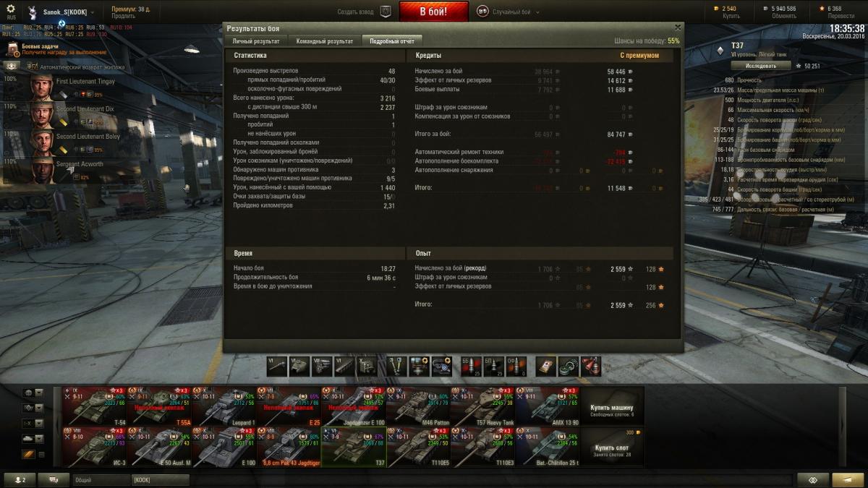Open the fire extinguisher consumable slot
This screenshot has width=868, height=488.
[x=591, y=366]
